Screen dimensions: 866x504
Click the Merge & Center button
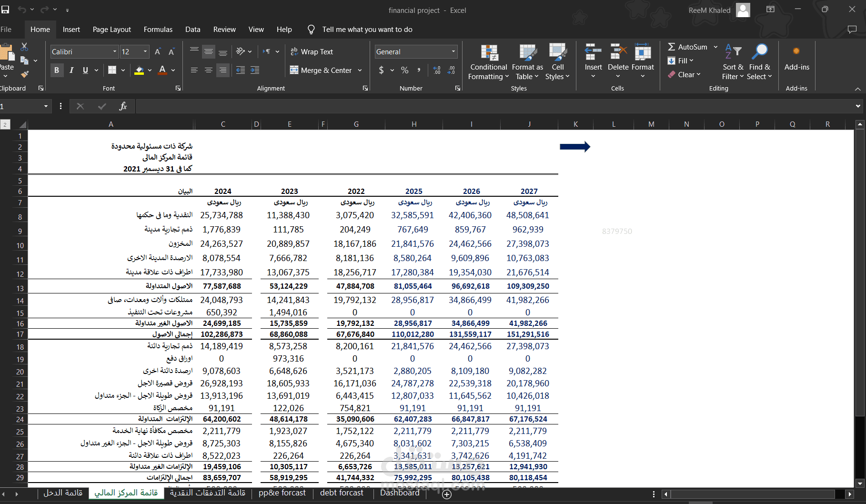(x=321, y=70)
